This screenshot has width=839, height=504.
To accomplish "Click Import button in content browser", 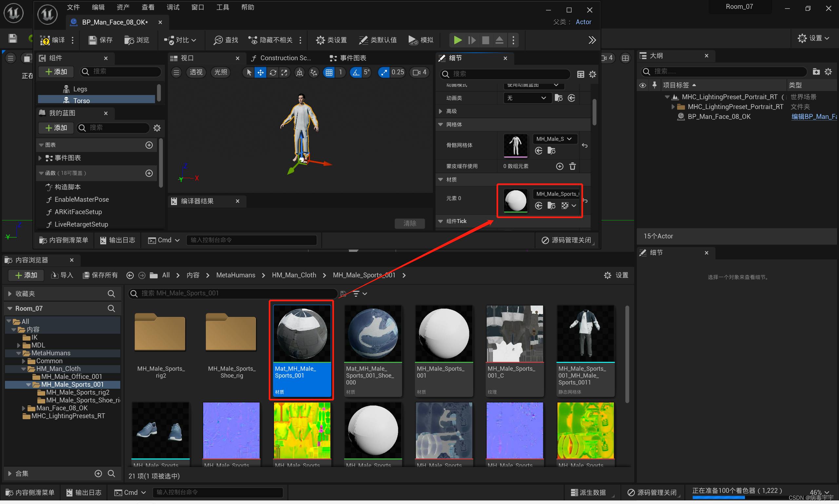I will tap(62, 275).
